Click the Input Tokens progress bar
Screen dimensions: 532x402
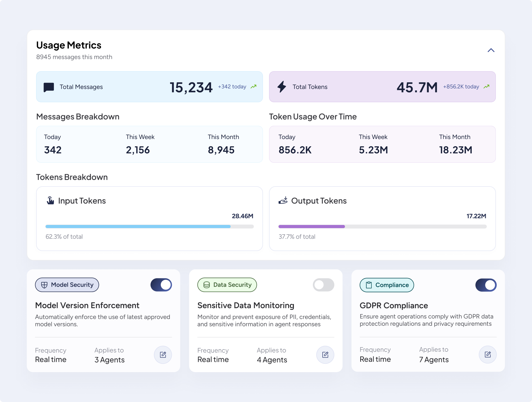(x=149, y=227)
